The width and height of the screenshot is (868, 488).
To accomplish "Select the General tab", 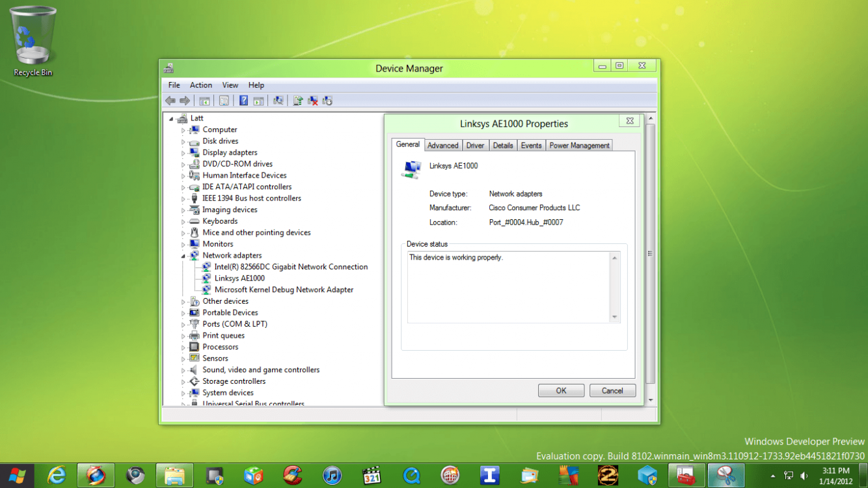I will (408, 144).
